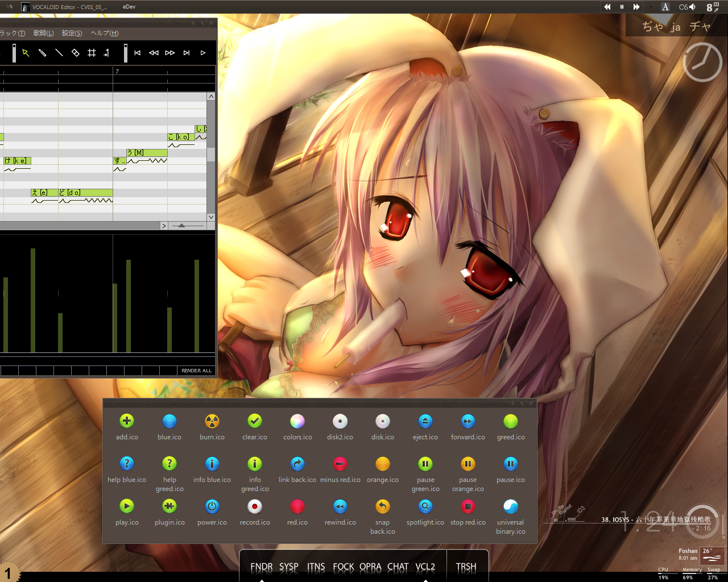The width and height of the screenshot is (728, 582).
Task: Skip to next track in top bar
Action: coord(636,7)
